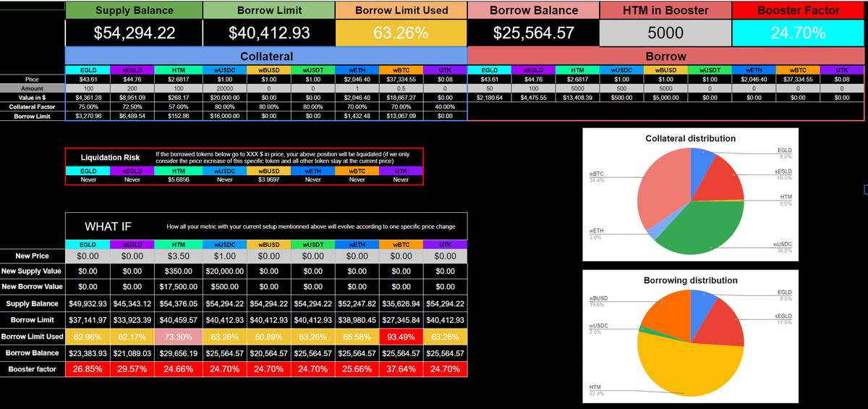This screenshot has height=409, width=868.
Task: Click the Borrow Limit Used header cell
Action: 401,10
